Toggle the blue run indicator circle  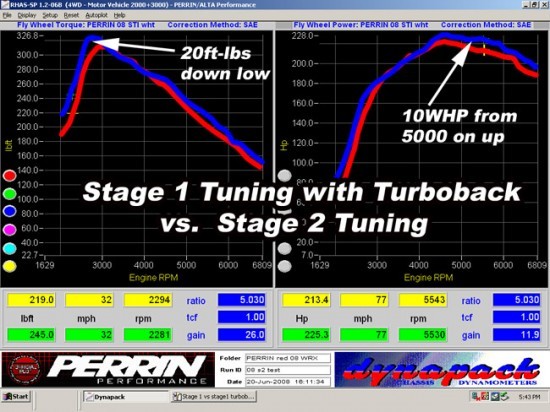9,211
